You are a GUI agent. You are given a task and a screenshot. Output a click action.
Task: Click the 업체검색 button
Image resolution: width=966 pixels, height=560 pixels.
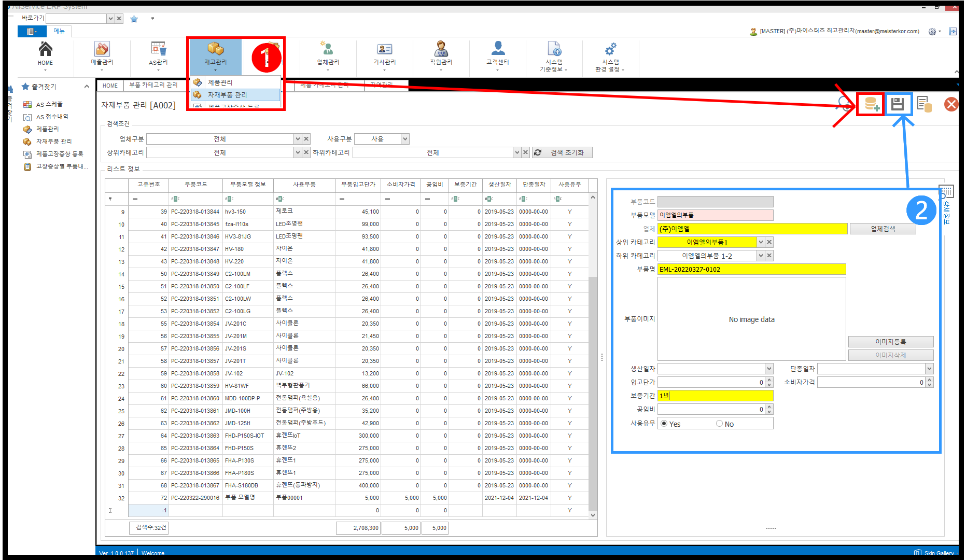(883, 229)
